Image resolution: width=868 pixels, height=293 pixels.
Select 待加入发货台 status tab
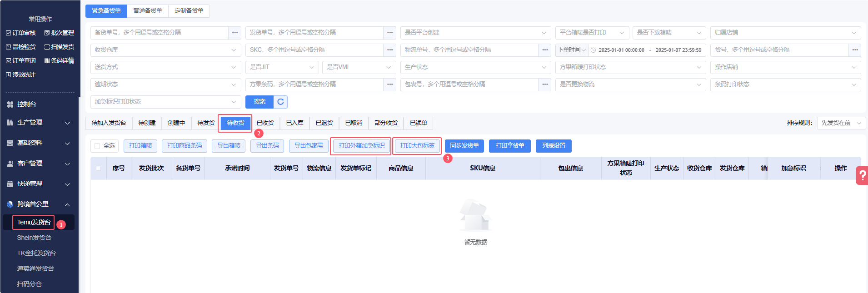109,123
